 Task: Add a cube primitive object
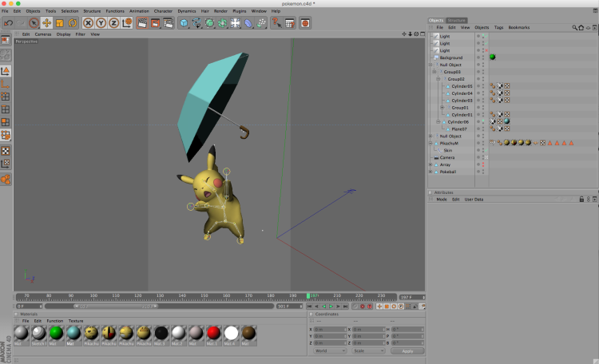tap(184, 23)
